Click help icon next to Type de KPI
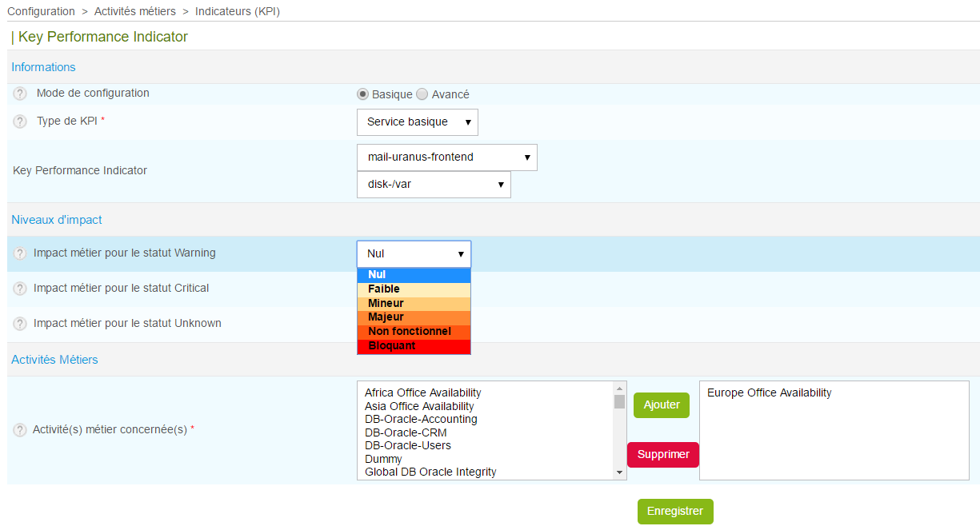The image size is (980, 530). (x=20, y=122)
